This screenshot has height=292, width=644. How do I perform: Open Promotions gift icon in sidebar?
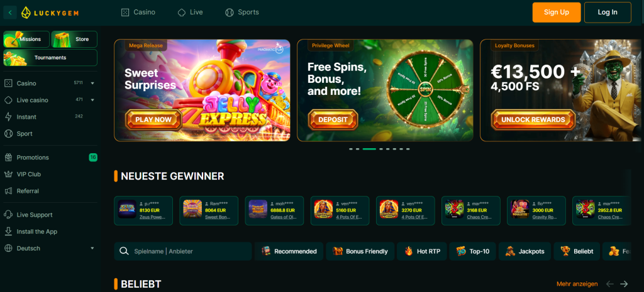click(8, 158)
